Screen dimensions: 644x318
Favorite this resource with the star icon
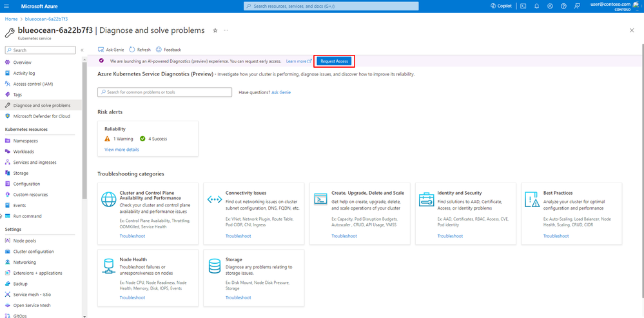pos(215,30)
